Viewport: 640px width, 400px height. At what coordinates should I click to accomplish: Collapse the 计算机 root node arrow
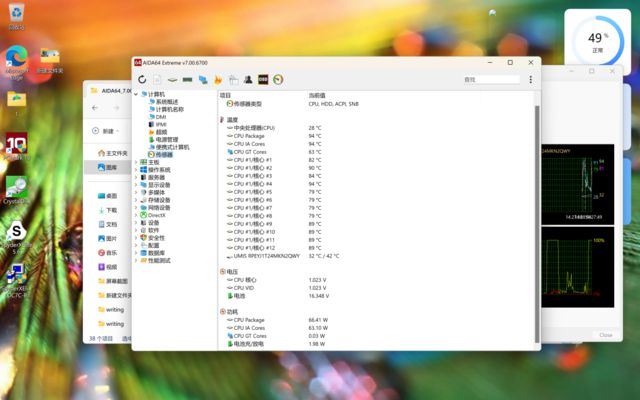pyautogui.click(x=136, y=94)
